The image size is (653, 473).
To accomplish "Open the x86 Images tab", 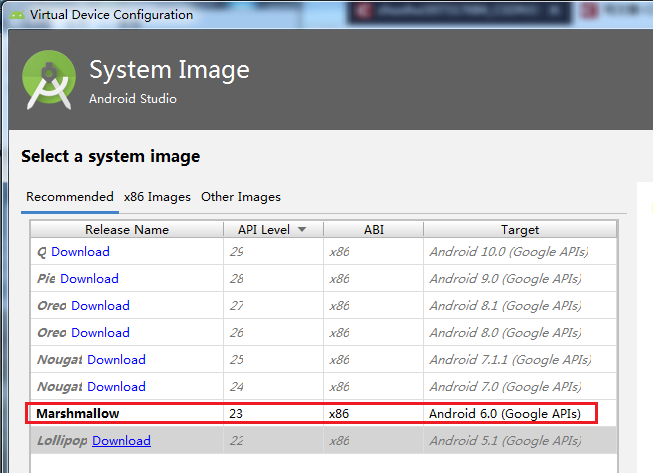I will (x=157, y=197).
